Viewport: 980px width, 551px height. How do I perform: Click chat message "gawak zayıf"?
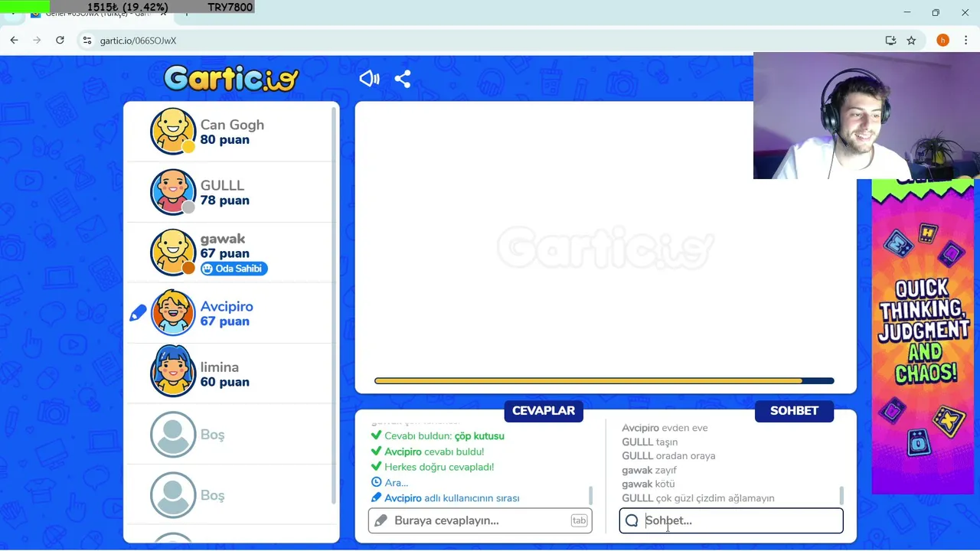click(648, 470)
